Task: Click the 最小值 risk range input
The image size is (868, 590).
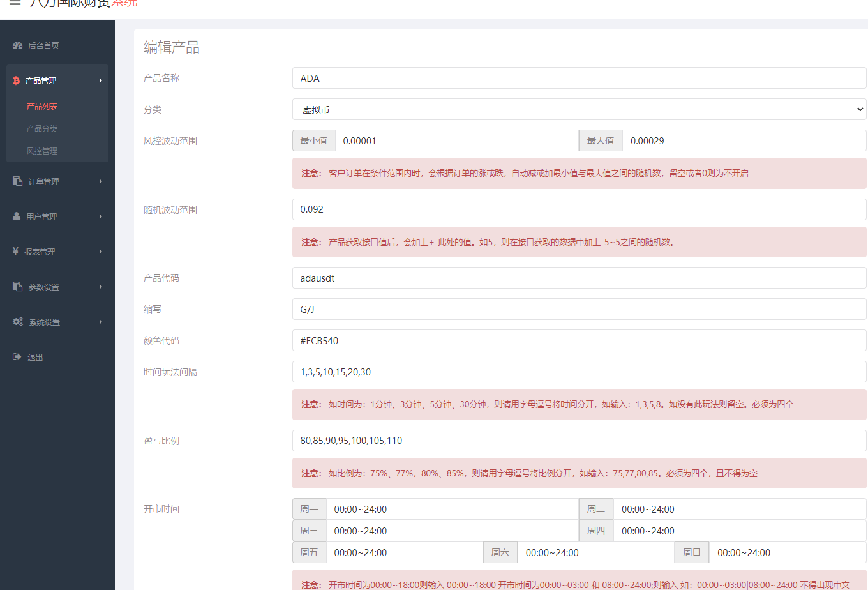Action: tap(456, 141)
